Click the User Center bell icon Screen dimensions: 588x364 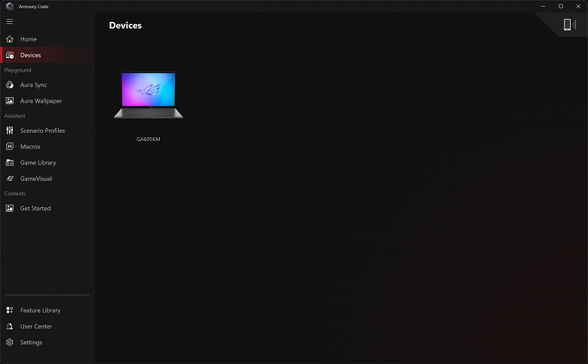coord(10,326)
